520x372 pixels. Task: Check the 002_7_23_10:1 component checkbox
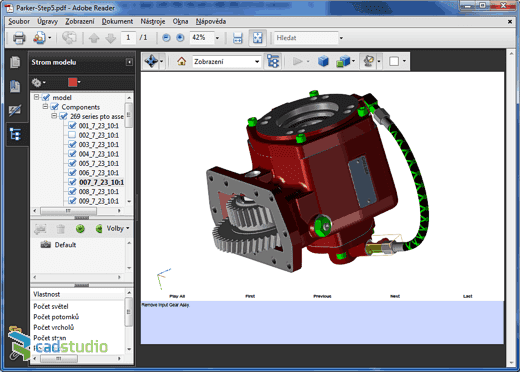72,135
